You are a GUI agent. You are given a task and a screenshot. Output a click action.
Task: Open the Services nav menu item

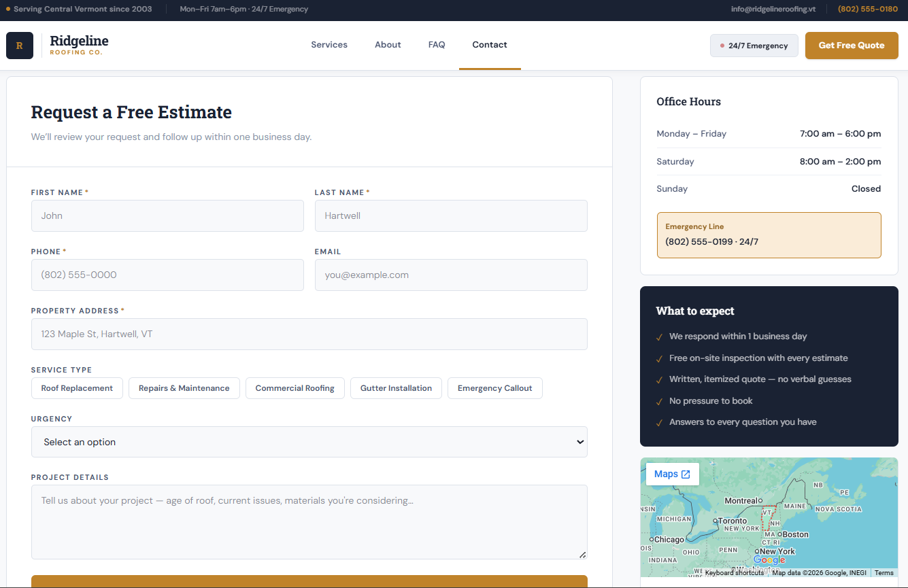[329, 45]
